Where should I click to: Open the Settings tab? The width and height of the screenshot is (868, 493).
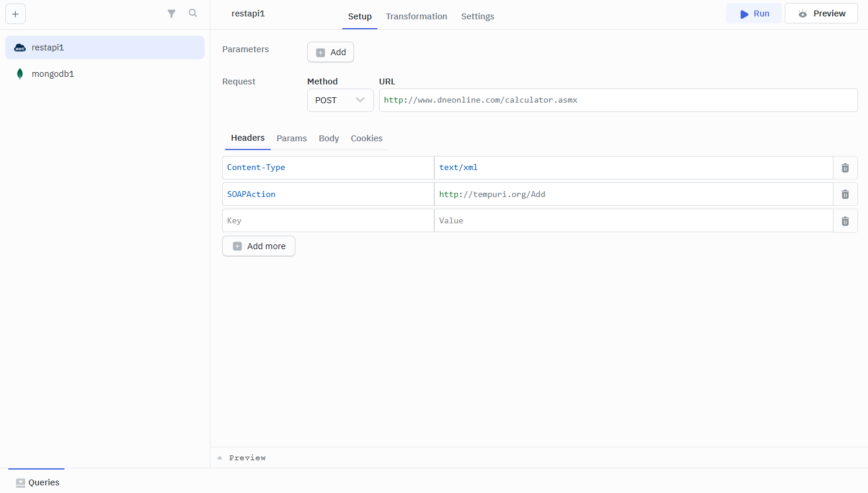[x=477, y=16]
